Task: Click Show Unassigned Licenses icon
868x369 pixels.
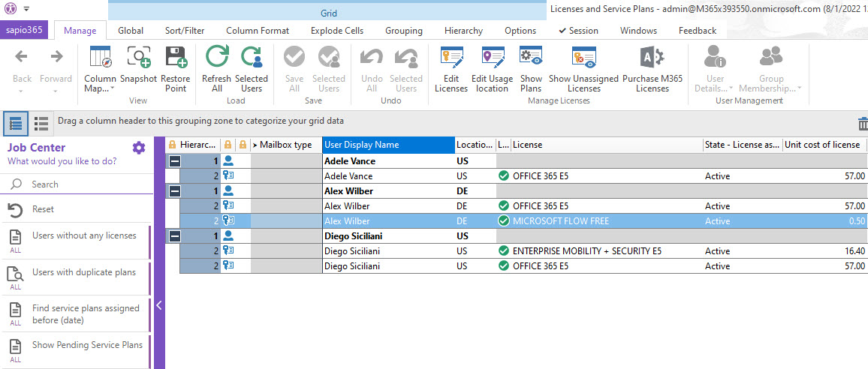Action: (x=583, y=58)
